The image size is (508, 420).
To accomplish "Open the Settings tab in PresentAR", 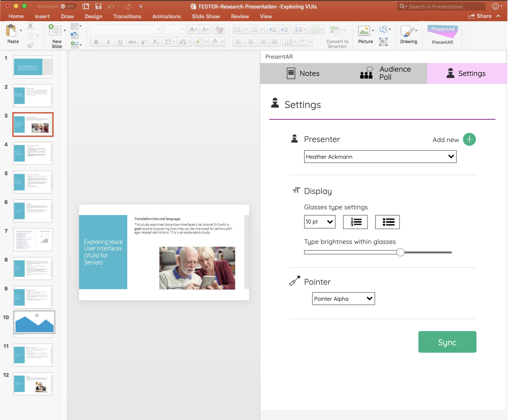I will pos(467,73).
